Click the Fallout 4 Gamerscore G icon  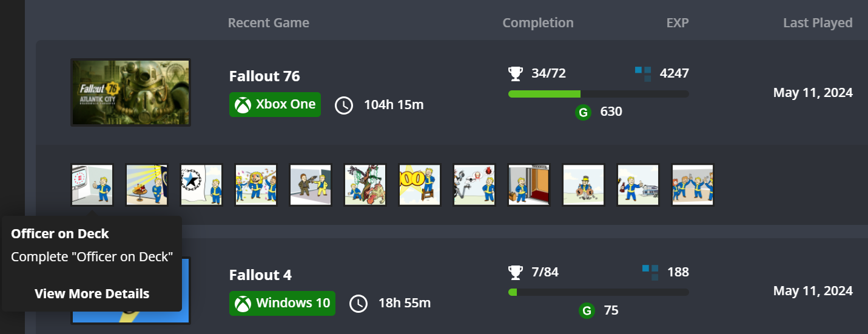point(587,311)
